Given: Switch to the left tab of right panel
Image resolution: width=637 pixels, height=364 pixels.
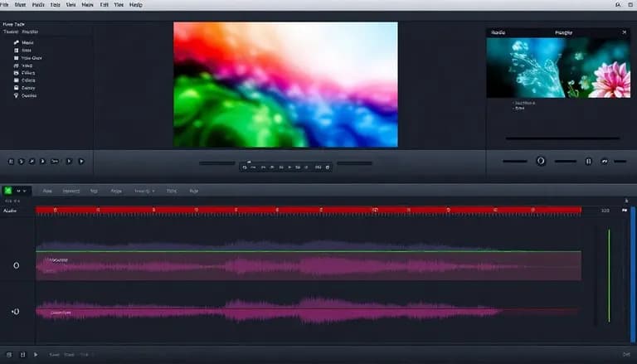Looking at the screenshot, I should (498, 32).
